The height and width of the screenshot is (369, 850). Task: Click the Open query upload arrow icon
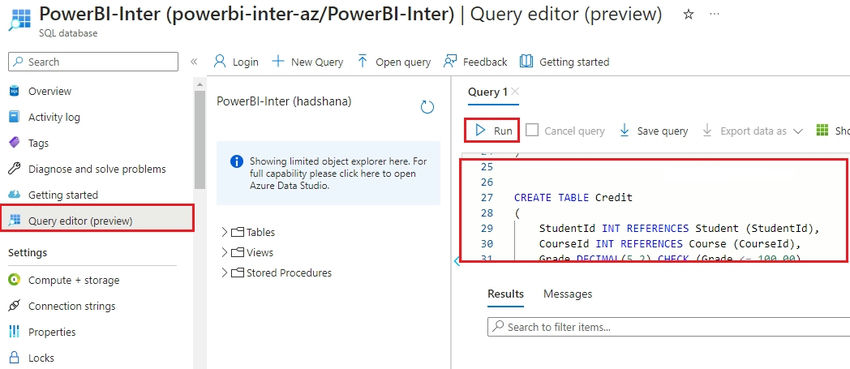click(363, 61)
